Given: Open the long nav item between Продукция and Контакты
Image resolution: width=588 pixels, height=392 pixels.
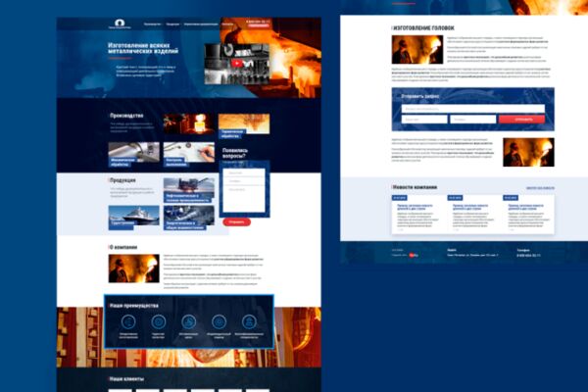Looking at the screenshot, I should (x=201, y=24).
